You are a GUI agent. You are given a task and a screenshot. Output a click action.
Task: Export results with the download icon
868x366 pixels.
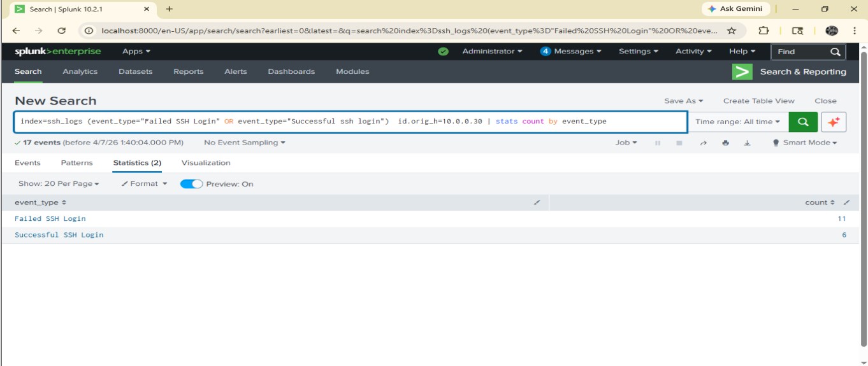click(747, 143)
